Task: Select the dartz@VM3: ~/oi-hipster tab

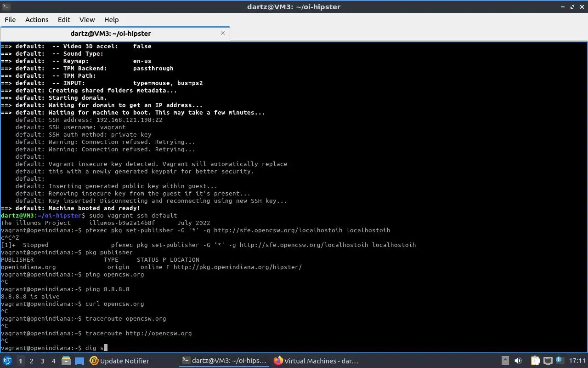Action: tap(110, 33)
